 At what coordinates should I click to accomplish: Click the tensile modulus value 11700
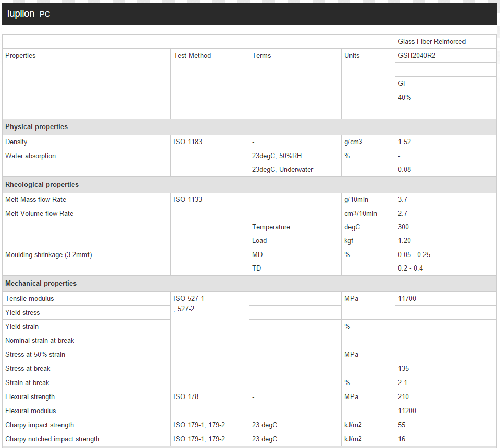407,299
